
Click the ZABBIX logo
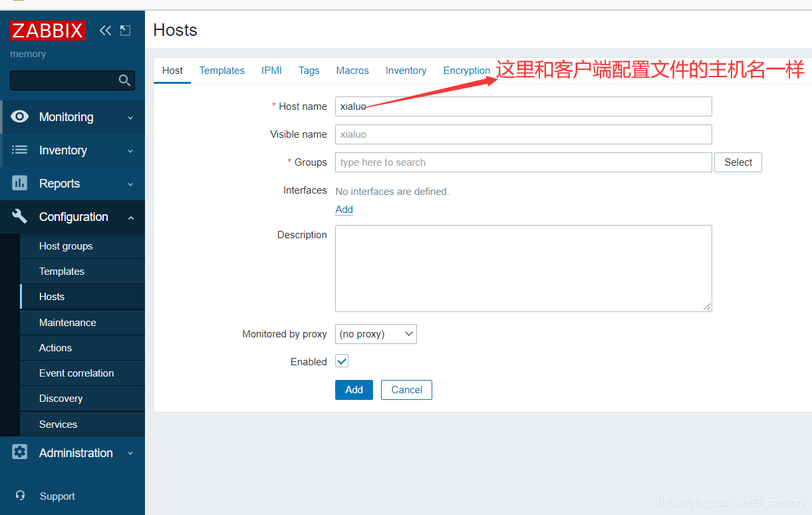pos(47,31)
